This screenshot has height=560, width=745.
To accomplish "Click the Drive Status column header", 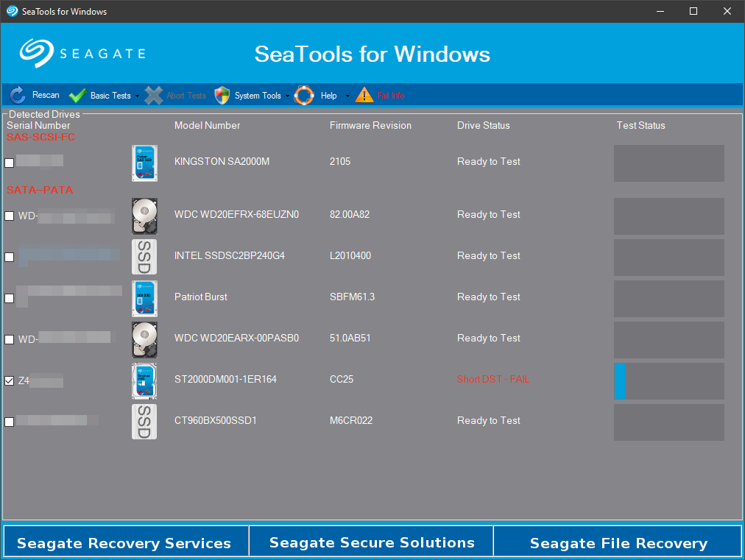I will [483, 125].
